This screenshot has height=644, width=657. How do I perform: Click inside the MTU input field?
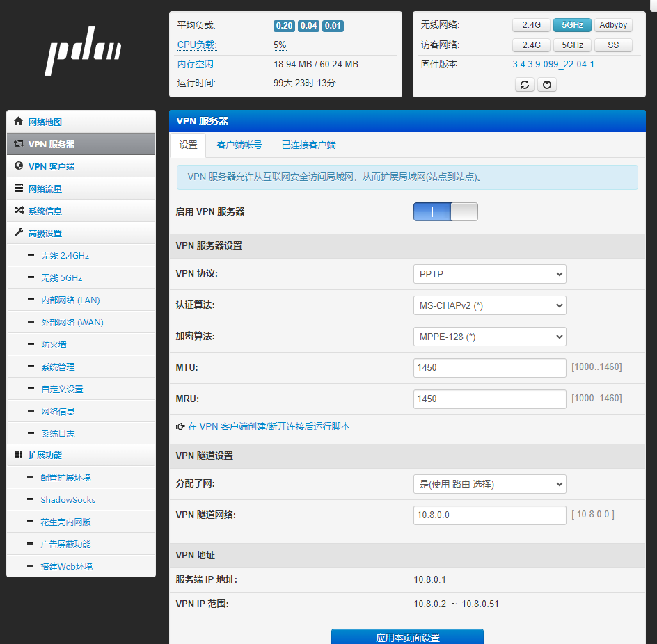pyautogui.click(x=489, y=367)
